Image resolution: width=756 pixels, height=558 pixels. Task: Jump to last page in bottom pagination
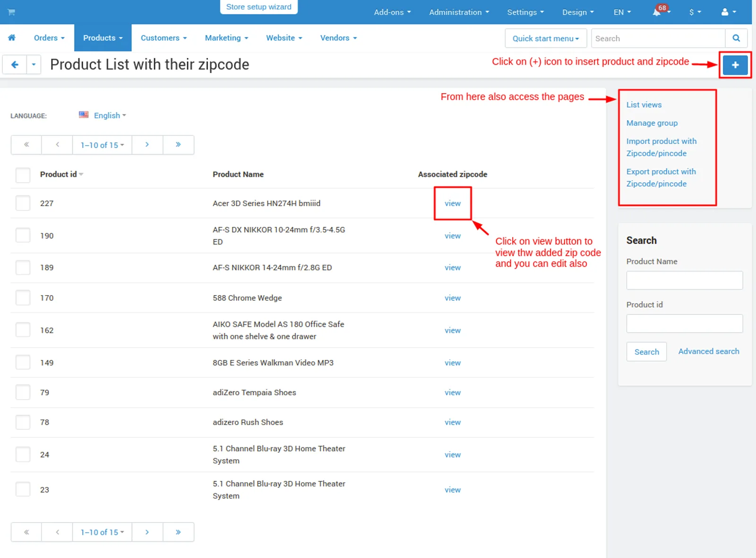pos(178,532)
